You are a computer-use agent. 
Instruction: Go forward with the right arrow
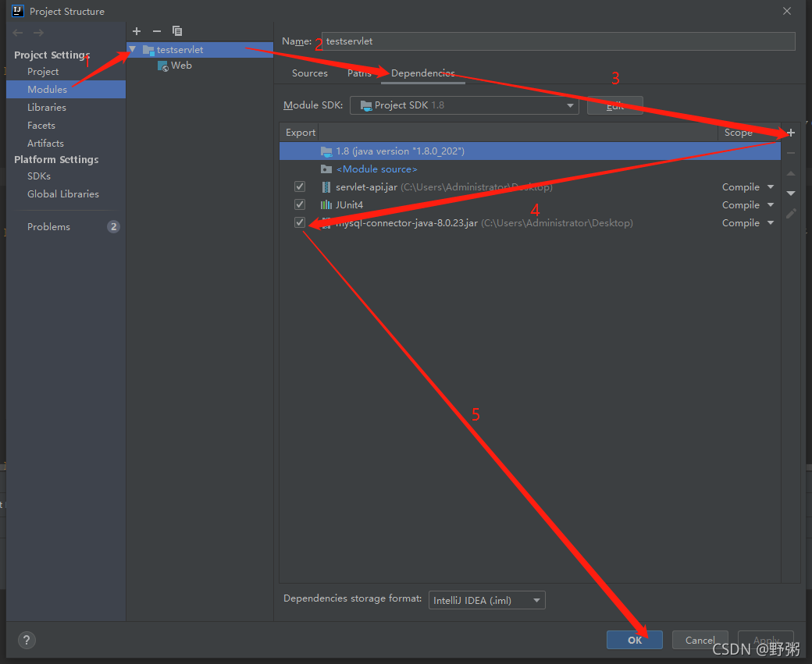coord(38,33)
